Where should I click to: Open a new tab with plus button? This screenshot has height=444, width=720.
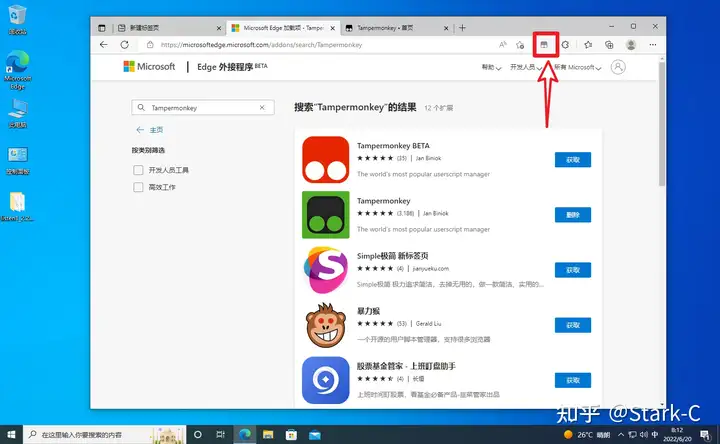462,28
